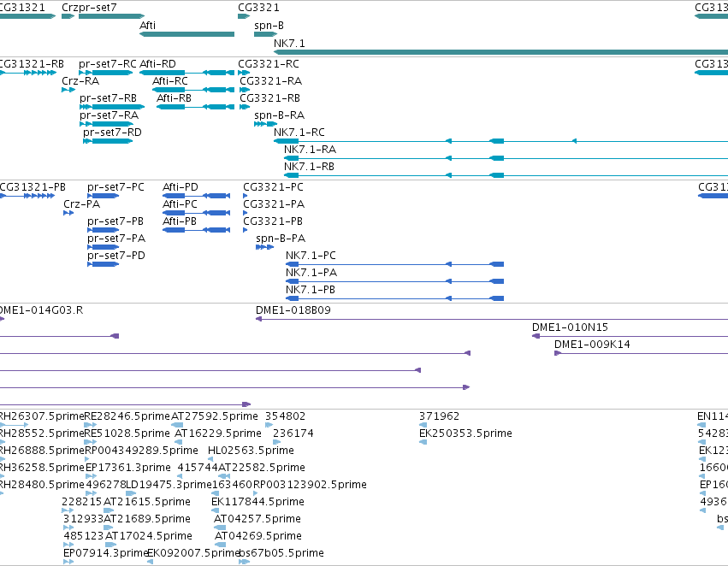Click transcript Crz-RA label
The height and width of the screenshot is (566, 728).
80,81
